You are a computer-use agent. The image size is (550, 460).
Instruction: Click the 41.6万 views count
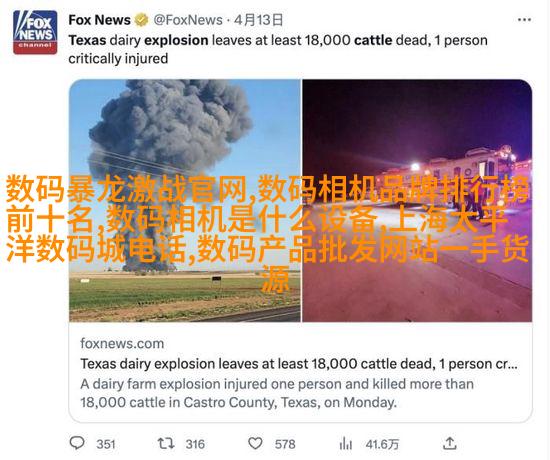click(382, 444)
